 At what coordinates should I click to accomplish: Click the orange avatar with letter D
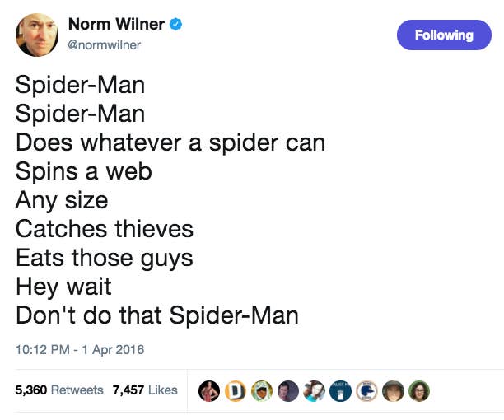(x=236, y=390)
